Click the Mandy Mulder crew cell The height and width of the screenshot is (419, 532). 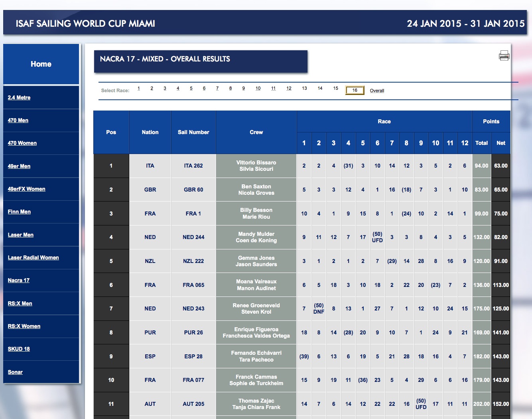click(256, 237)
